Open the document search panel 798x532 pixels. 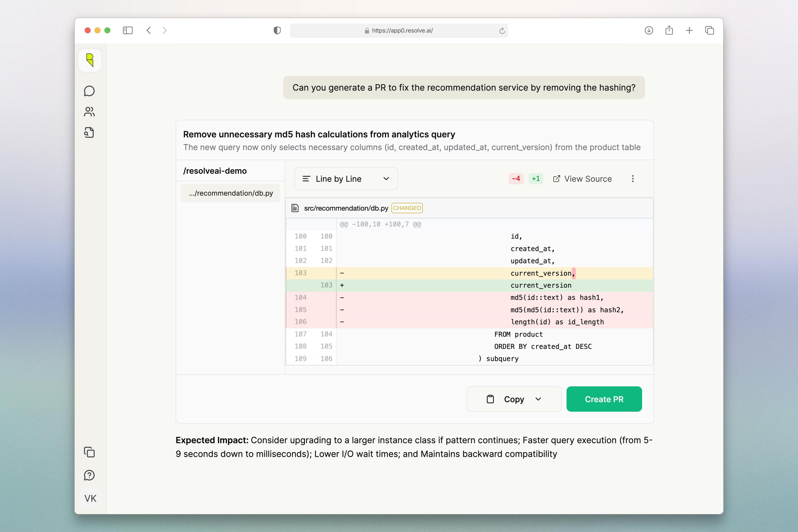point(90,133)
